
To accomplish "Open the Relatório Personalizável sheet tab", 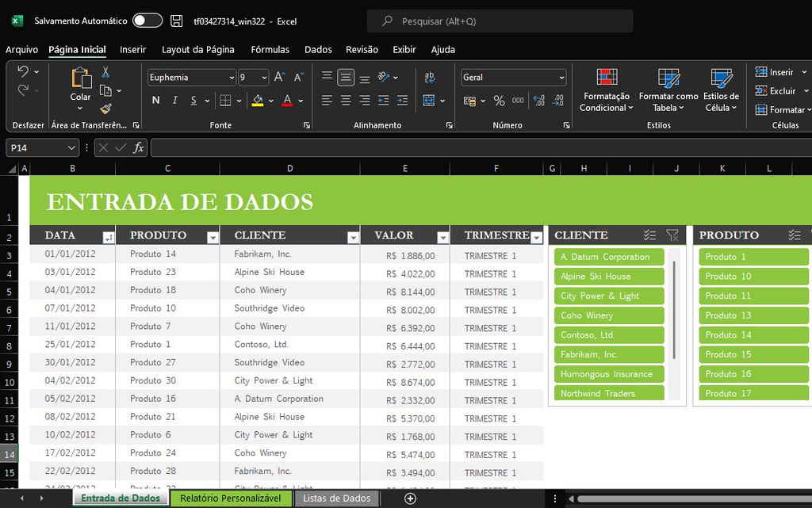I will click(x=231, y=498).
